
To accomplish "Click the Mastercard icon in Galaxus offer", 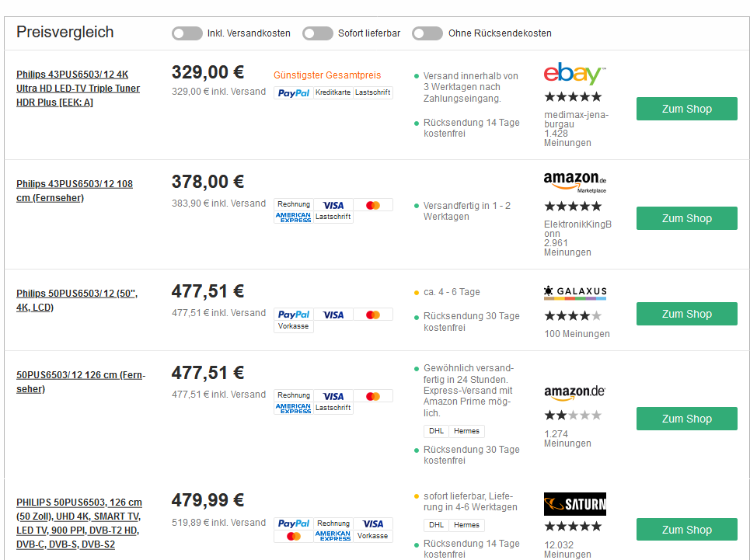I will click(373, 315).
